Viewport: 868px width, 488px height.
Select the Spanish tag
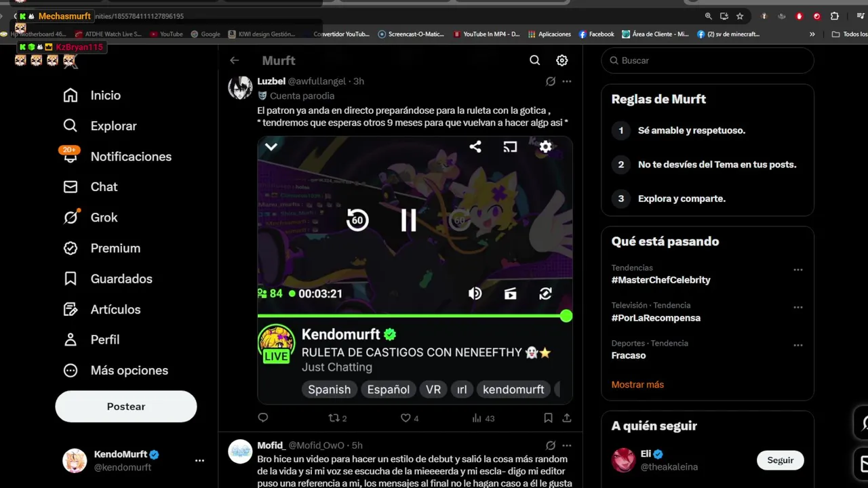[330, 389]
